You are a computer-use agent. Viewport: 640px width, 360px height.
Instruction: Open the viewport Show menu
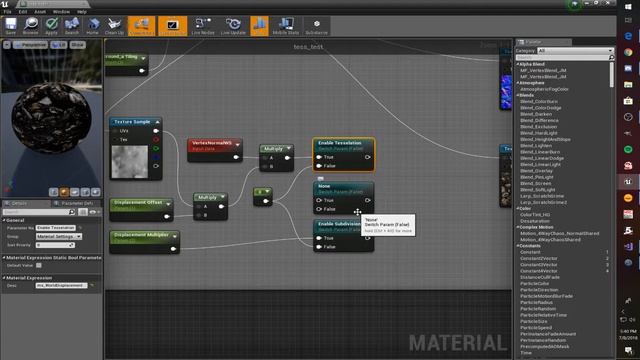coord(78,44)
